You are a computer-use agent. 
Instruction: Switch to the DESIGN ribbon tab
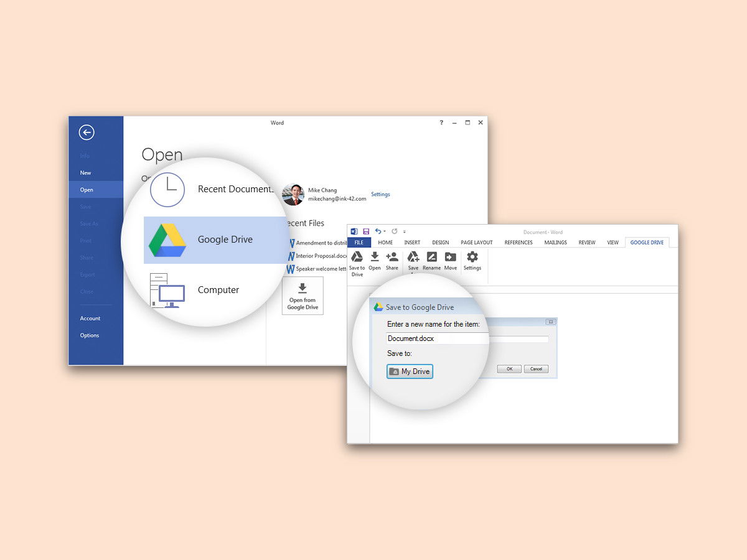tap(440, 243)
